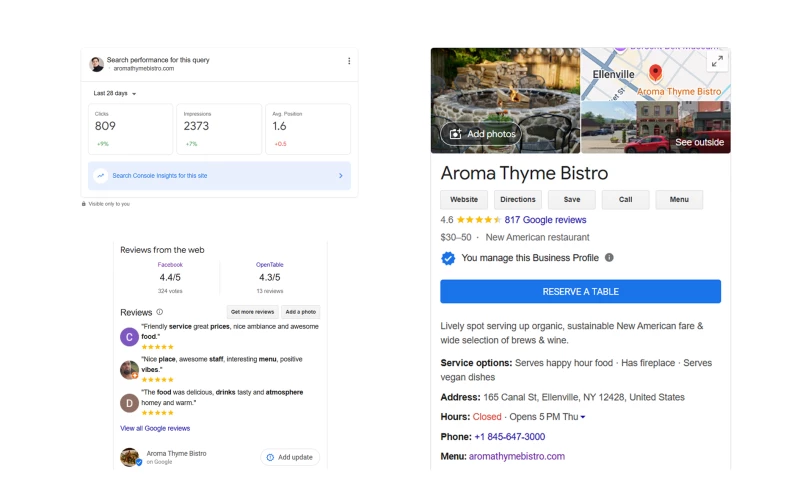Viewport: 800px width, 480px height.
Task: Click aromathymebistro.com under Search performance heading
Action: coord(144,68)
